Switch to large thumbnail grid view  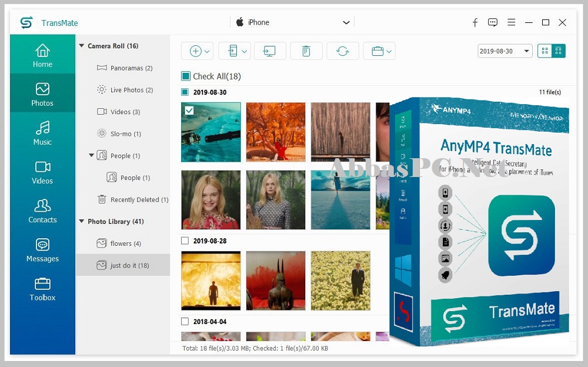545,51
